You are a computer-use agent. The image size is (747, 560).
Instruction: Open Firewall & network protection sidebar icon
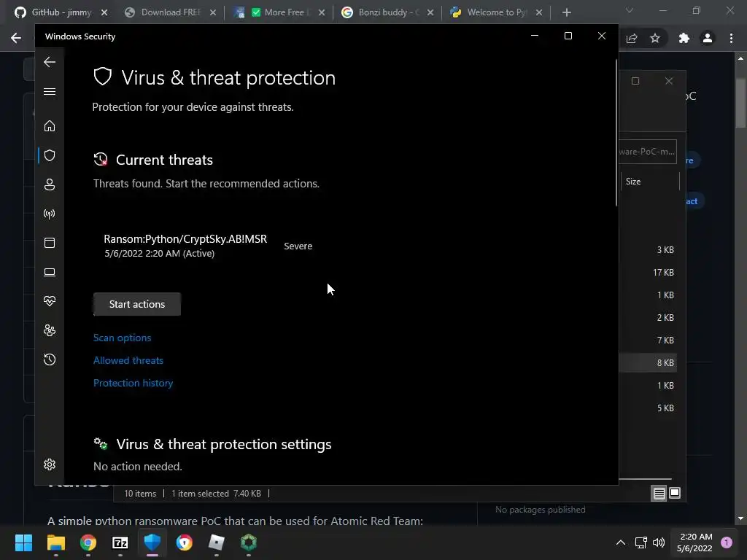tap(50, 214)
